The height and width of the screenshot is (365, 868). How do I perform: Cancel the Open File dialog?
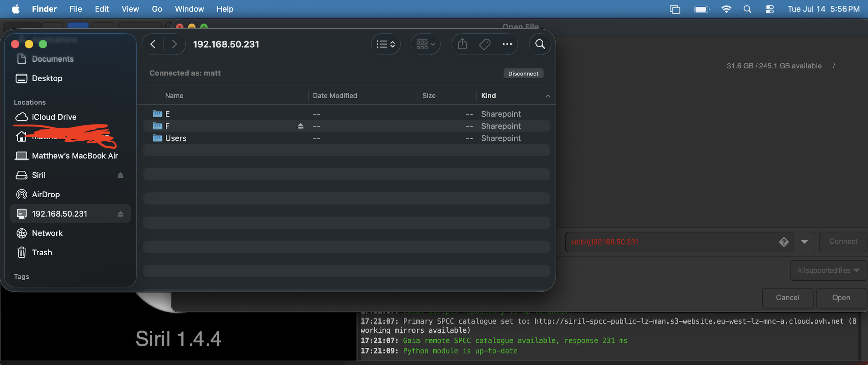tap(787, 298)
